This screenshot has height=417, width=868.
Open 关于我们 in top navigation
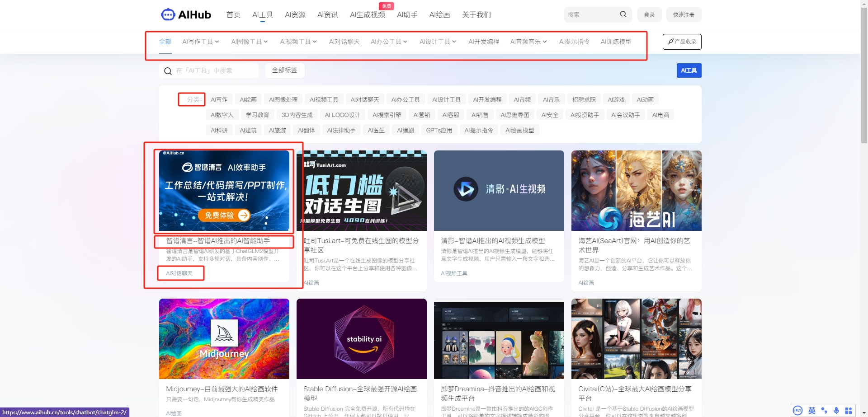[x=476, y=14]
